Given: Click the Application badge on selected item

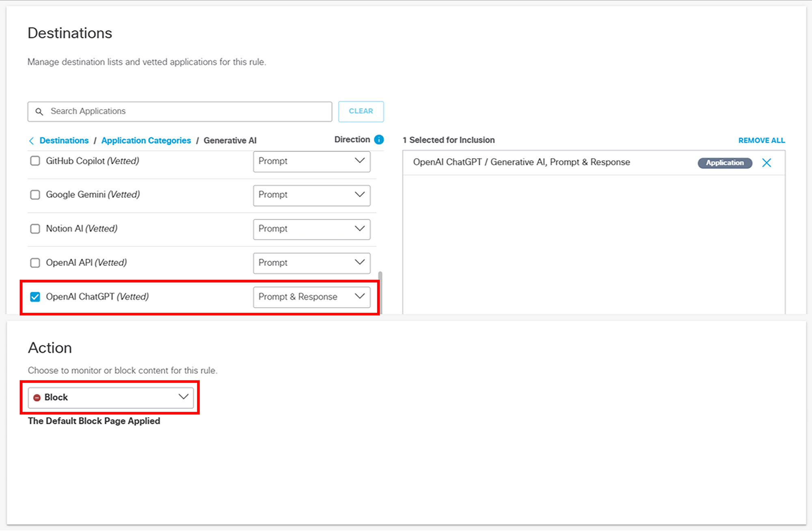Looking at the screenshot, I should pyautogui.click(x=724, y=163).
